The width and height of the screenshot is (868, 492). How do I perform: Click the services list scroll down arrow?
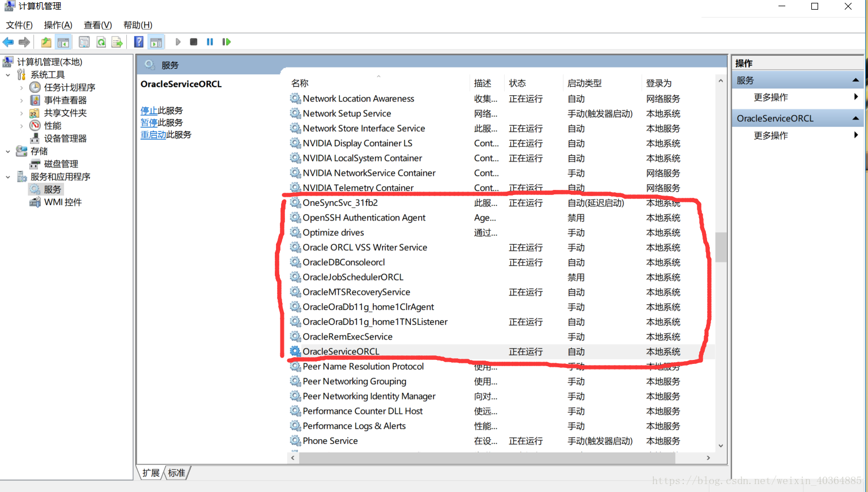coord(721,446)
